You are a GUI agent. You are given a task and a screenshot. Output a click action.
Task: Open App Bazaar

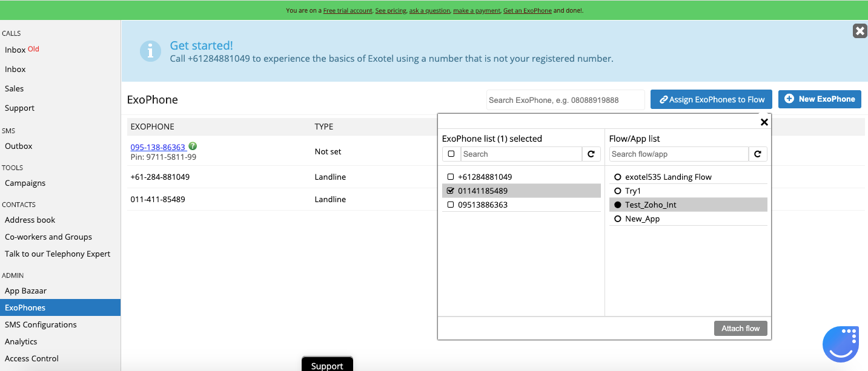tap(25, 291)
